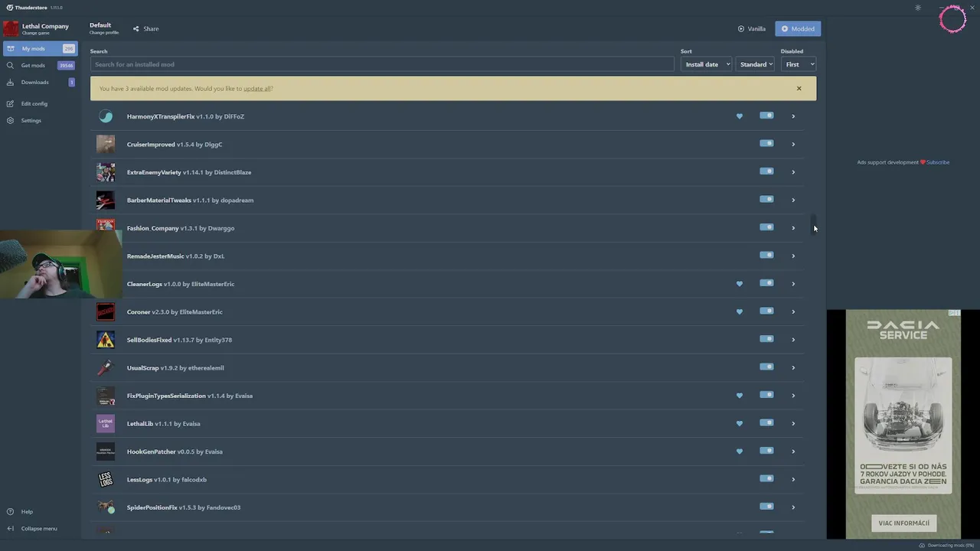The width and height of the screenshot is (980, 551).
Task: Click the FixPluginTypesSerialization mod icon
Action: (106, 396)
